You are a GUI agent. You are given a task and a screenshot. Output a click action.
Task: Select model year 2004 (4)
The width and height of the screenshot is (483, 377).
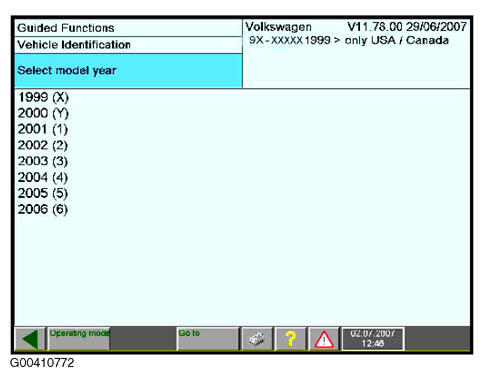43,177
